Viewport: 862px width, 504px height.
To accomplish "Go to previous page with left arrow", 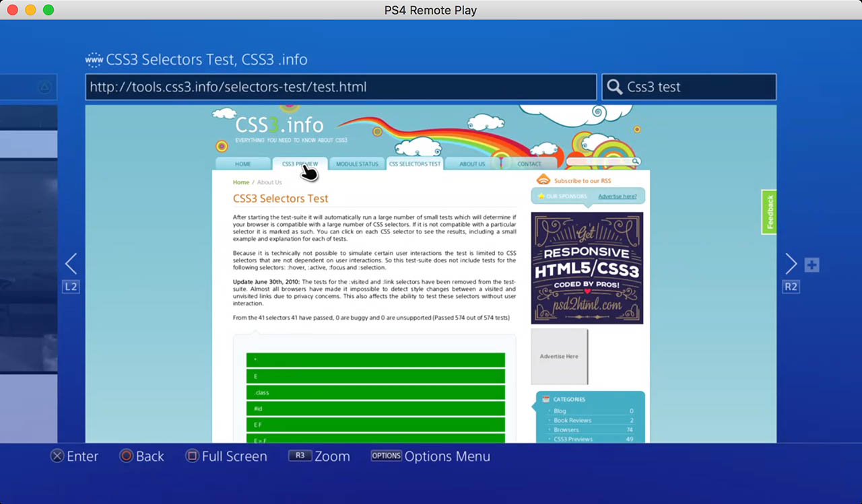I will click(x=71, y=264).
